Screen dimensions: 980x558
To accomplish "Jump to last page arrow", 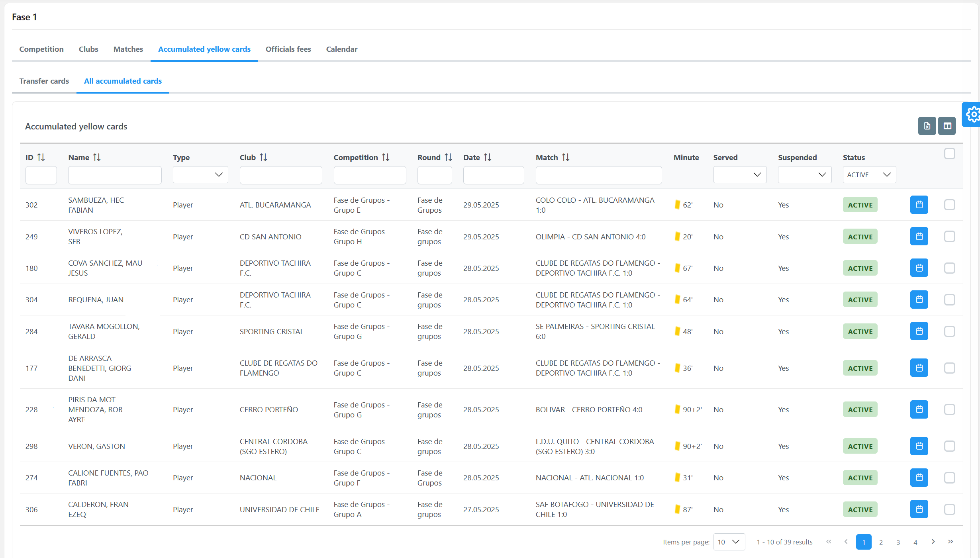I will pyautogui.click(x=951, y=542).
